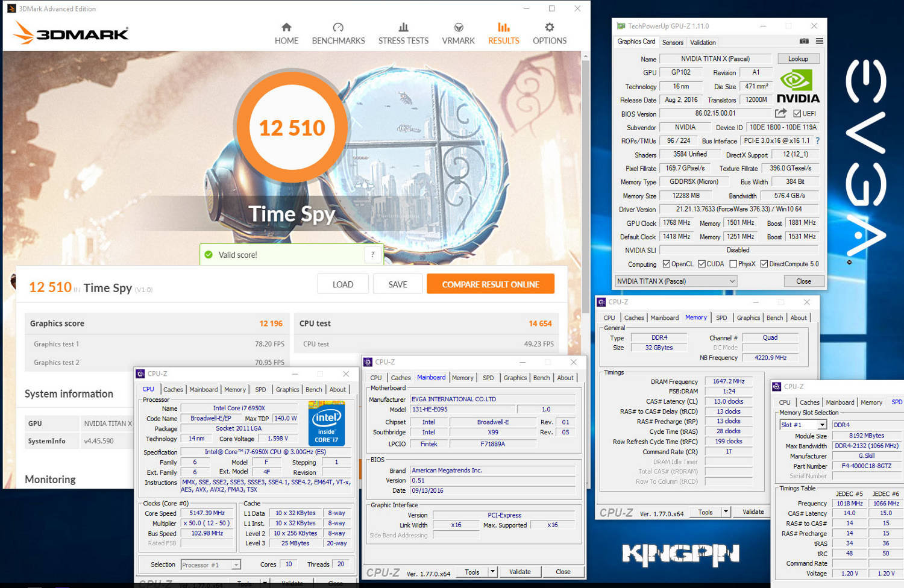
Task: Toggle the PhysX checkbox in GPU-Z
Action: pos(733,264)
